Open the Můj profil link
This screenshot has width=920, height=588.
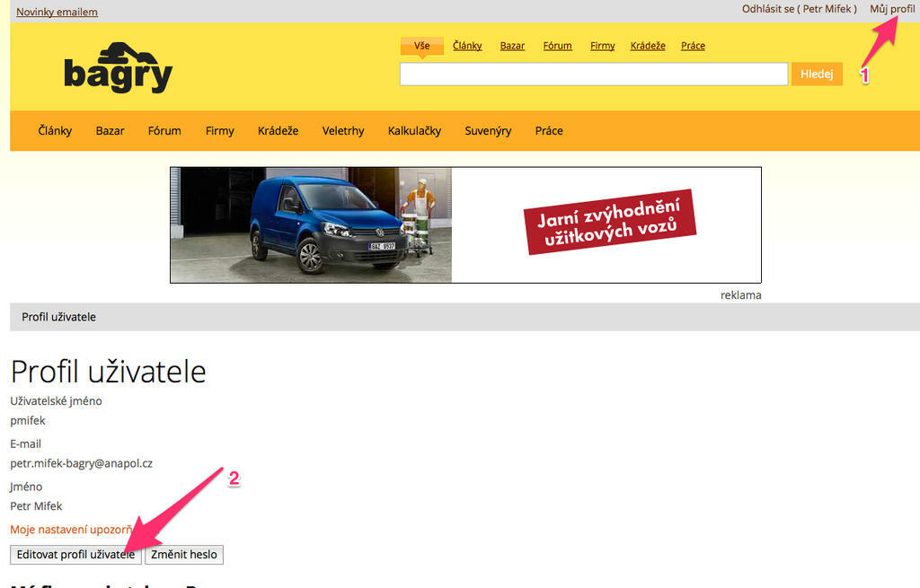[892, 9]
